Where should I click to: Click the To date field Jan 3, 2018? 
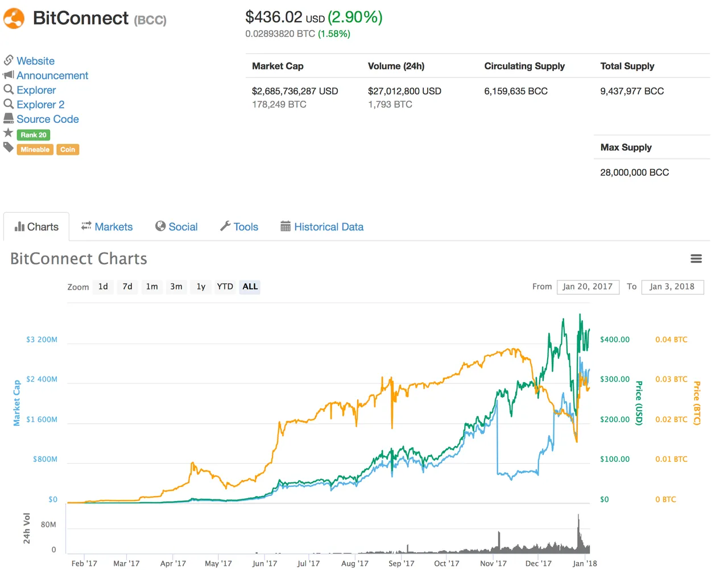672,287
